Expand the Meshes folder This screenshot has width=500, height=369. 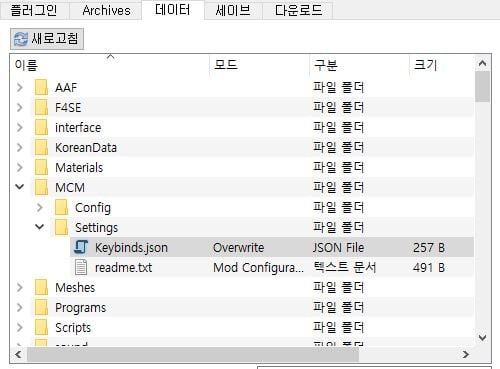[20, 287]
